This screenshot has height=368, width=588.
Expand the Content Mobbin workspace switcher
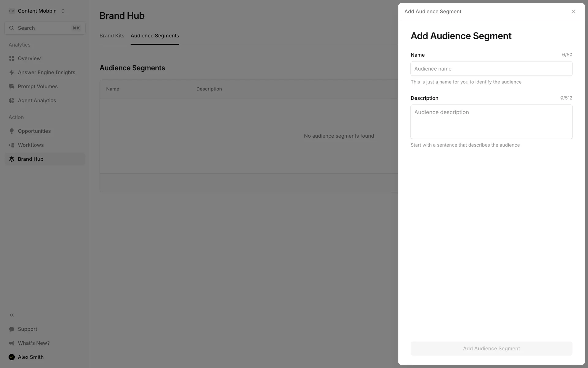[x=37, y=11]
